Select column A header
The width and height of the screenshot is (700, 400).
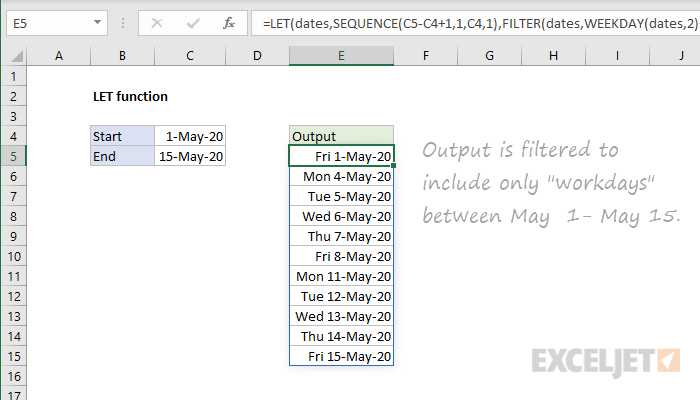coord(58,56)
